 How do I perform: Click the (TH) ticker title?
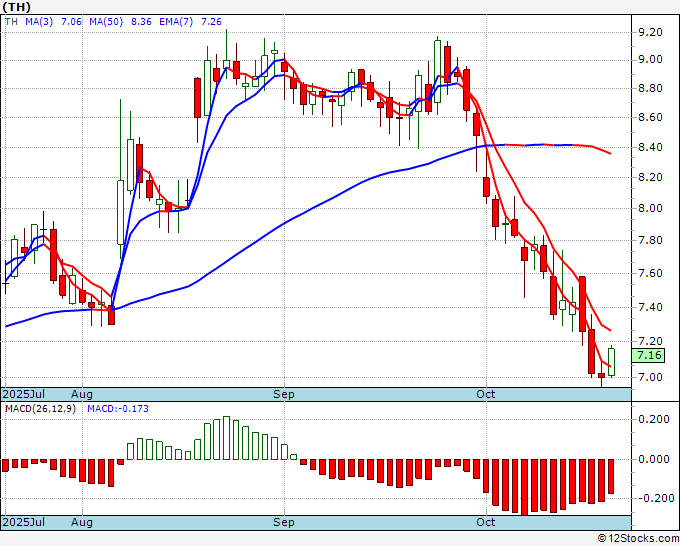[x=16, y=7]
